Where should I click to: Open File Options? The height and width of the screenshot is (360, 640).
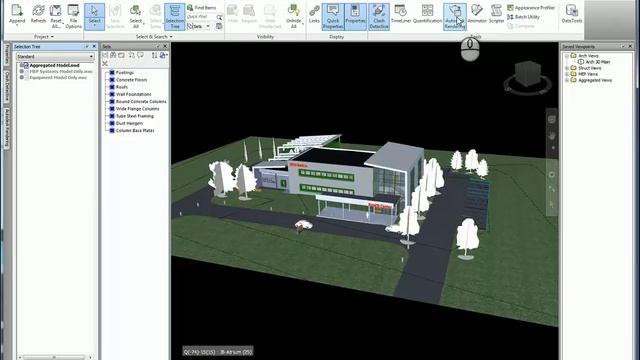click(x=73, y=16)
